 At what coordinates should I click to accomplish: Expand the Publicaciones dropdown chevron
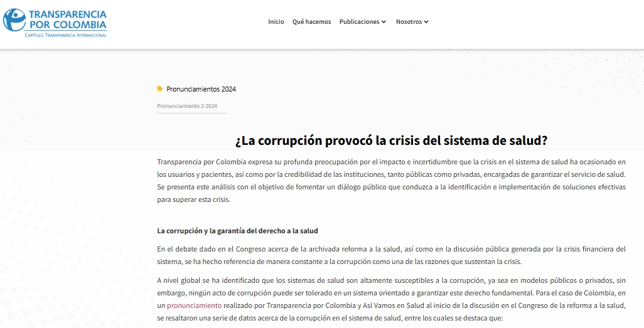pos(384,22)
